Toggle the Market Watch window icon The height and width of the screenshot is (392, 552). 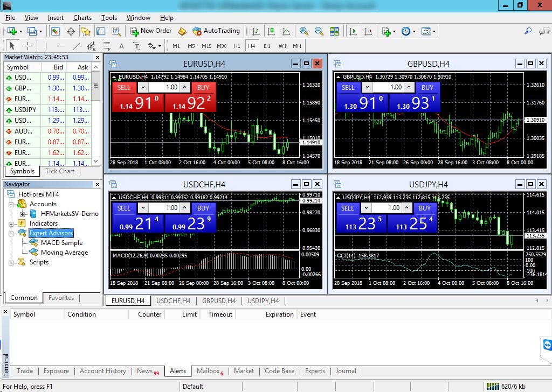pos(56,31)
